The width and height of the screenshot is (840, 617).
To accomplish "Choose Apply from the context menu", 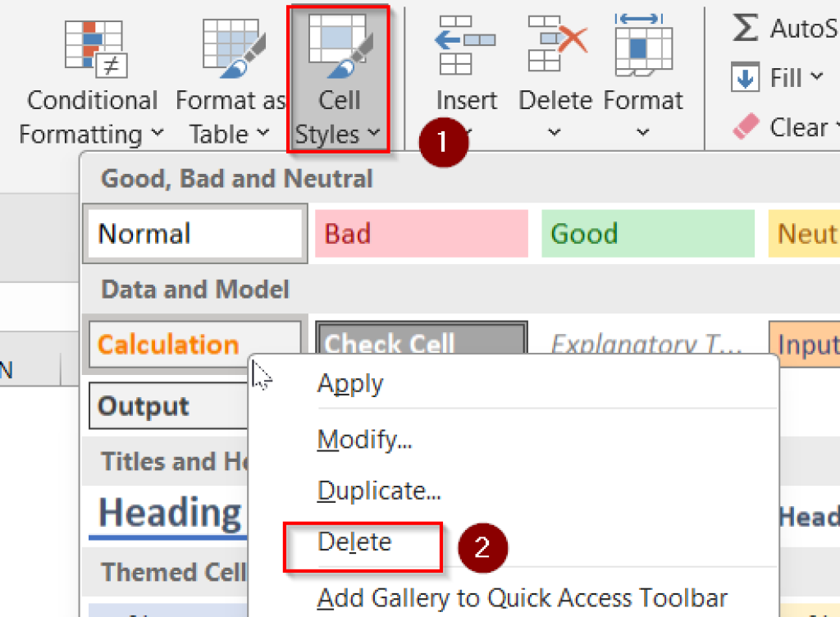I will point(350,383).
